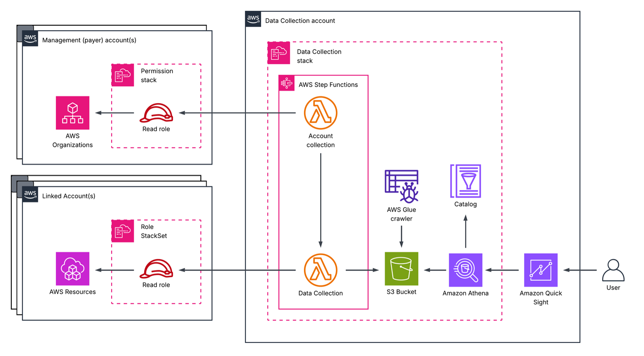Click the AWS Step Functions icon

[x=287, y=83]
